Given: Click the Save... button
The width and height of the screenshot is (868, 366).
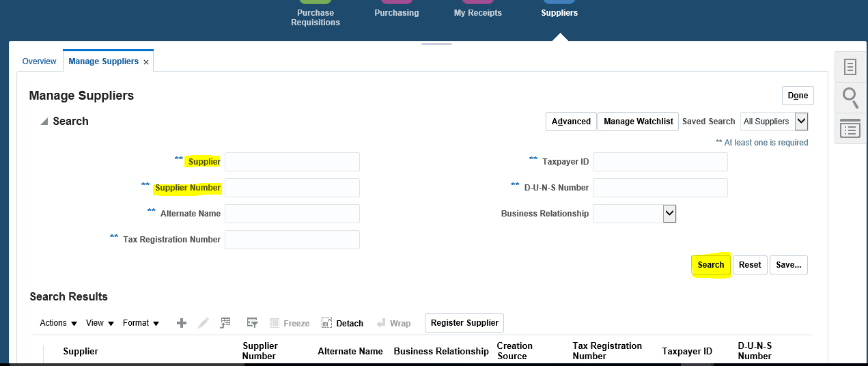Looking at the screenshot, I should point(789,265).
